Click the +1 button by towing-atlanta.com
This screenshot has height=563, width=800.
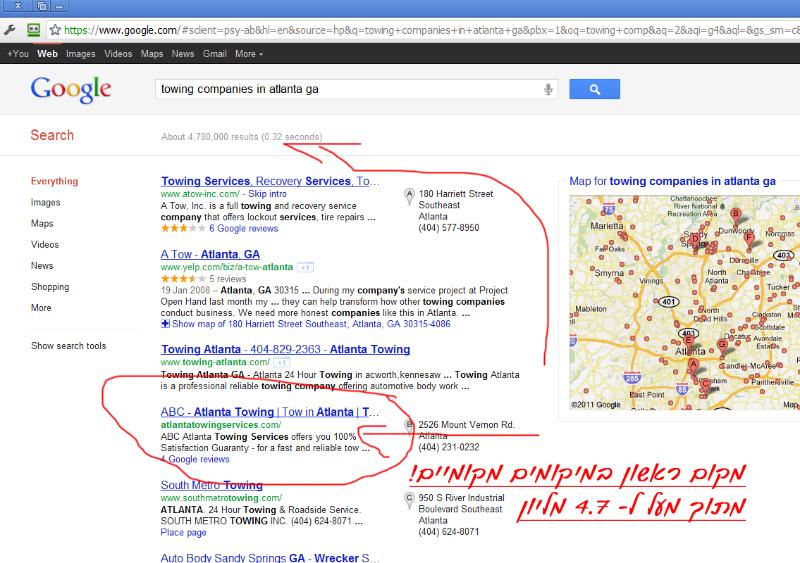tap(282, 362)
